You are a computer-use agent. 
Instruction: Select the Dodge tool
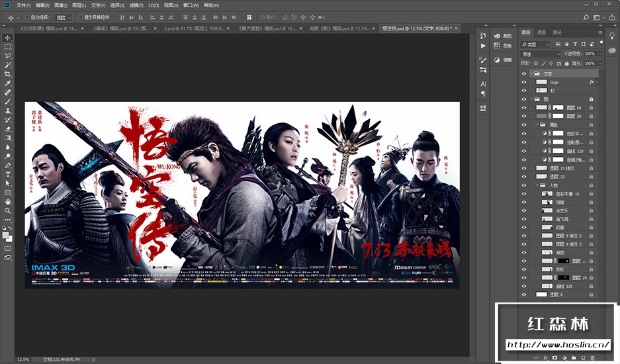coord(7,156)
